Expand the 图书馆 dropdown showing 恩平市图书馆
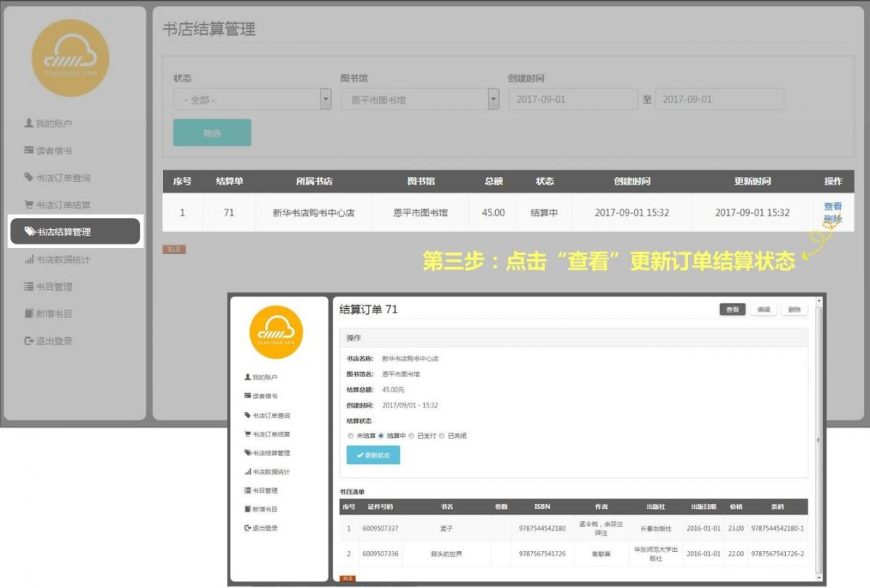This screenshot has height=588, width=870. pos(420,99)
